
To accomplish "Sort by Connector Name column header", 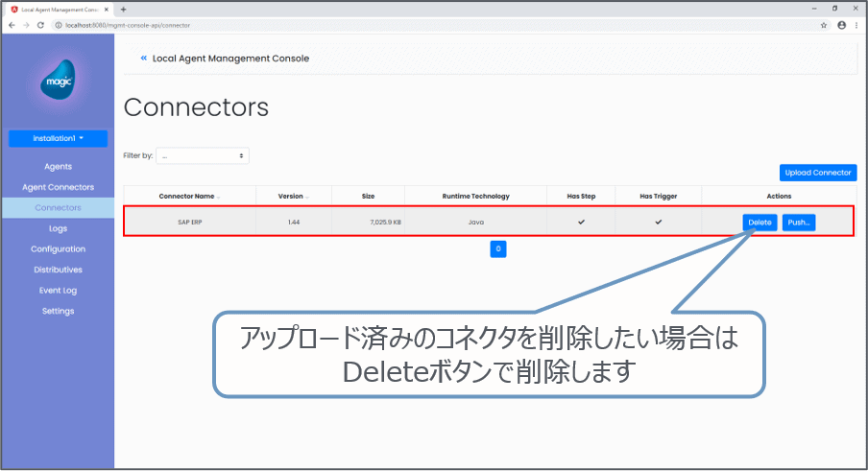I will pos(189,196).
